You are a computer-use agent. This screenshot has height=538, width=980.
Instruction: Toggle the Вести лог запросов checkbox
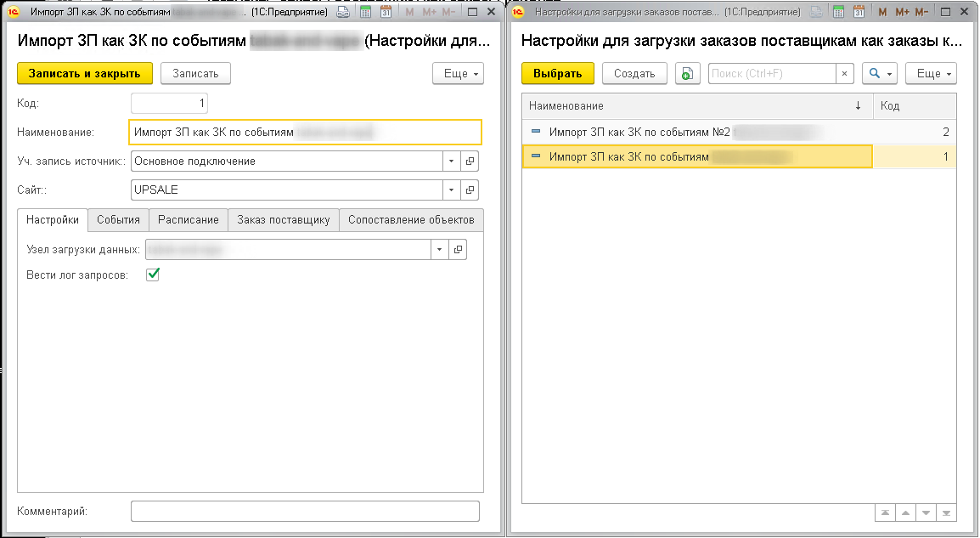tap(154, 275)
